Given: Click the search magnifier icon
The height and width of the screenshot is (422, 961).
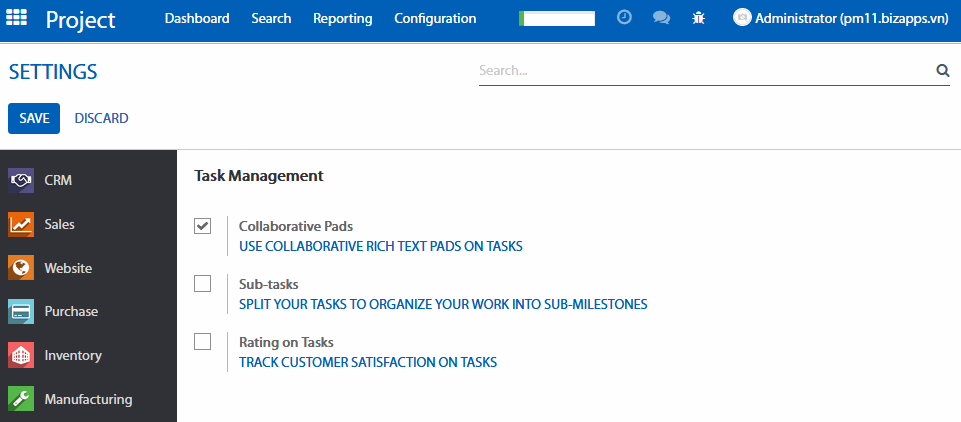Looking at the screenshot, I should [941, 71].
